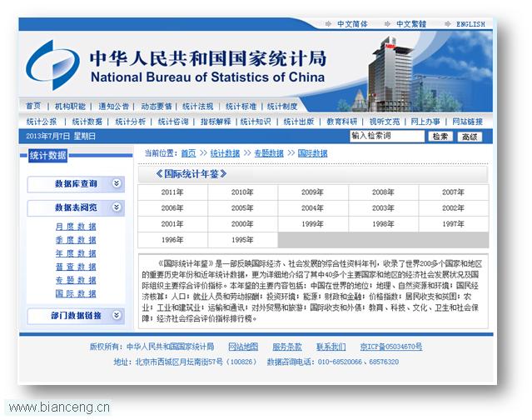Select the 2008年 yearbook cell
This screenshot has width=532, height=420.
[x=384, y=192]
